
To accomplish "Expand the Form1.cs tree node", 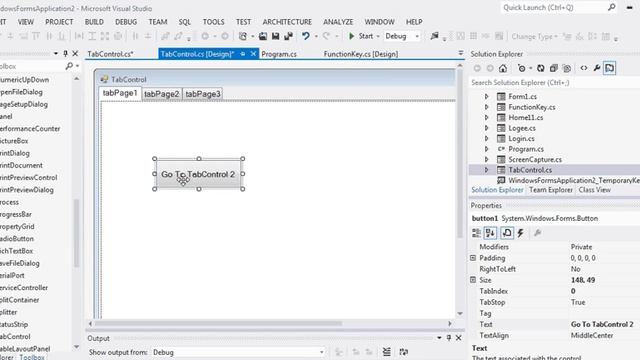I will [487, 97].
